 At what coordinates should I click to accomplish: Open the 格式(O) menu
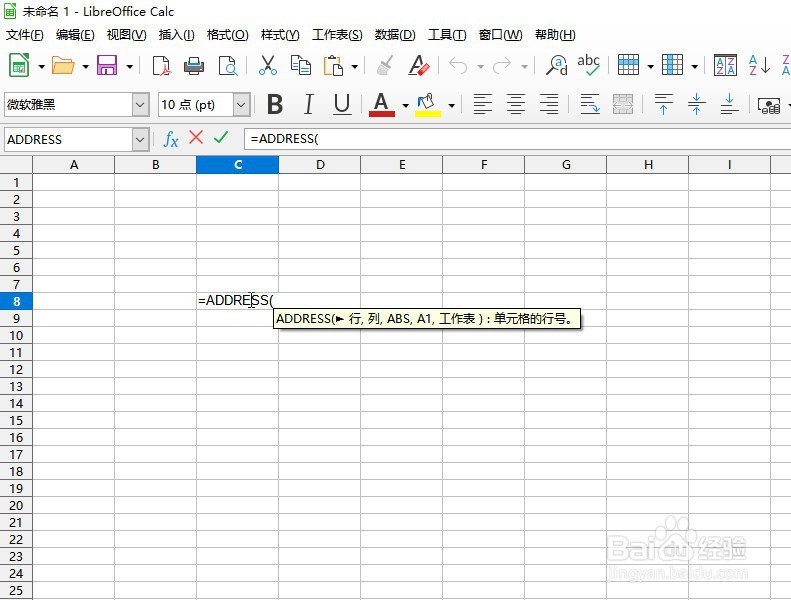(x=228, y=35)
